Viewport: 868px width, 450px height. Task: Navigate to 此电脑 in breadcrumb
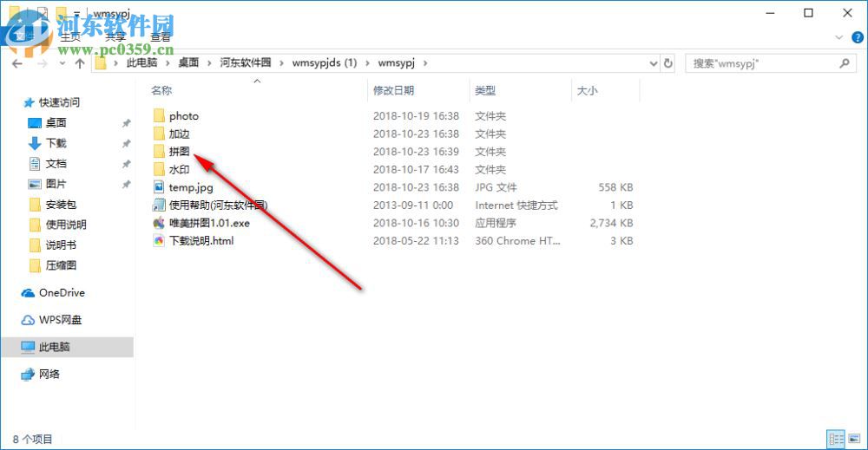141,63
